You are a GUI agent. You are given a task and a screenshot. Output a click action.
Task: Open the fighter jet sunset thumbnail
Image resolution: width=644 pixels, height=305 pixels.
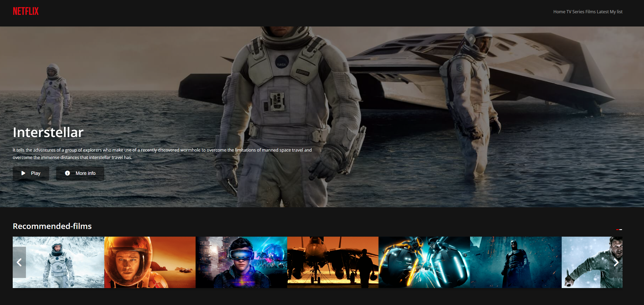click(x=333, y=262)
